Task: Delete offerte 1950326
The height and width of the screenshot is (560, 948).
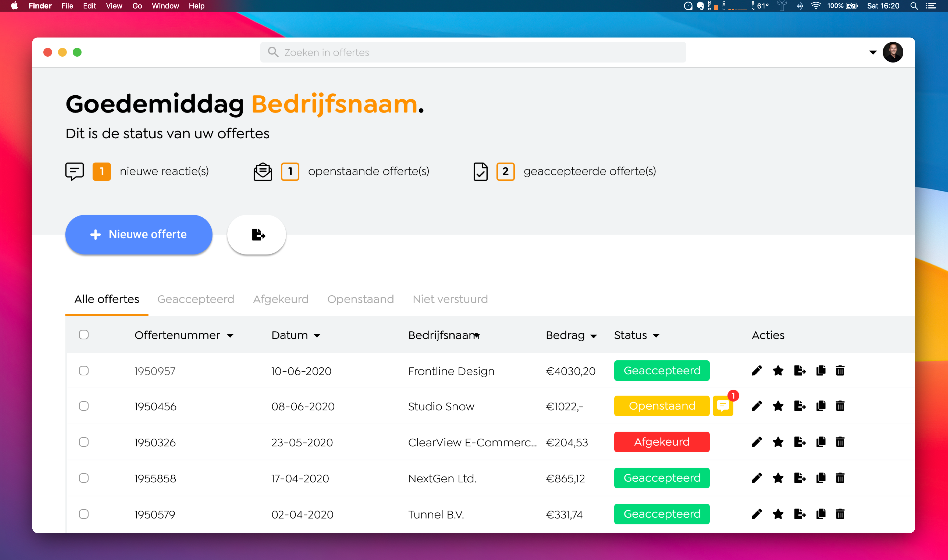Action: coord(840,442)
